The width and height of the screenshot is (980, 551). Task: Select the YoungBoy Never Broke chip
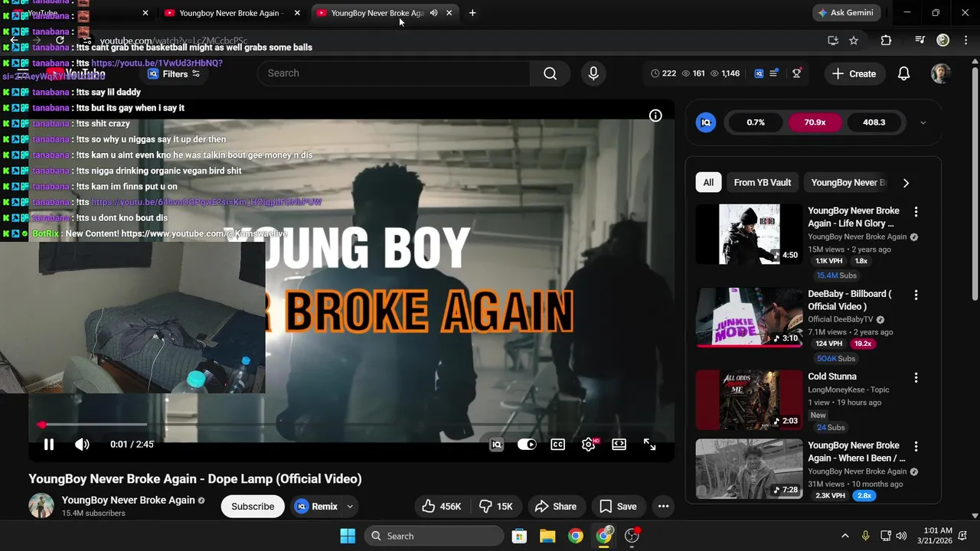(x=848, y=182)
